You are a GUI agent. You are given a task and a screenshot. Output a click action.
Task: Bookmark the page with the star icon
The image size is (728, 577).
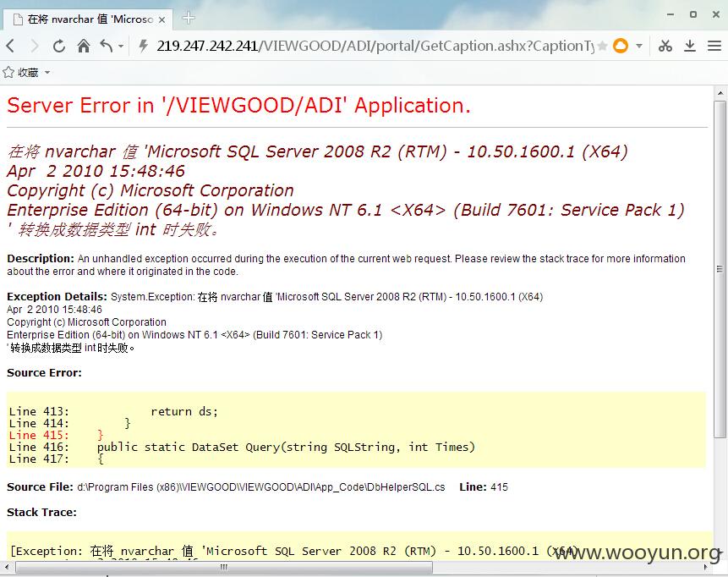603,46
